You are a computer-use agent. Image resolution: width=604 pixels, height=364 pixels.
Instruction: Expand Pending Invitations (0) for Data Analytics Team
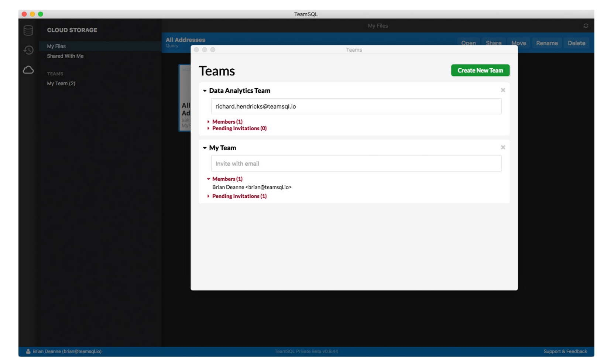240,128
